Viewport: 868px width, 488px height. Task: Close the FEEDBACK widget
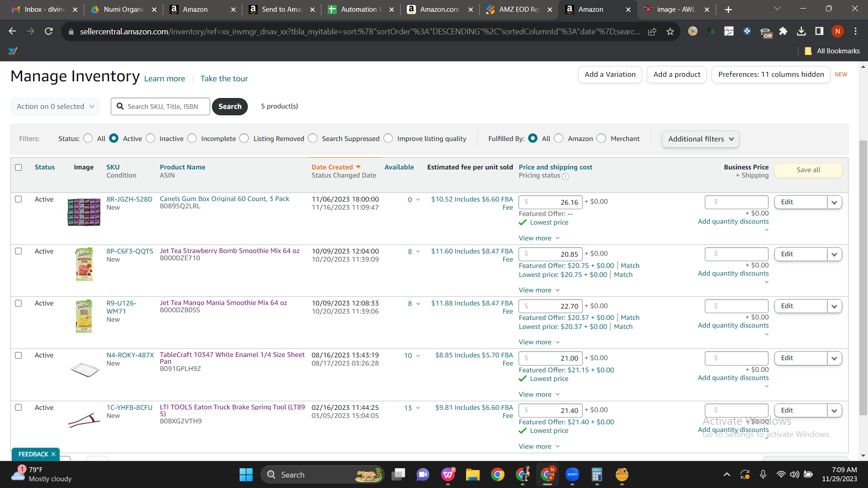[x=53, y=454]
